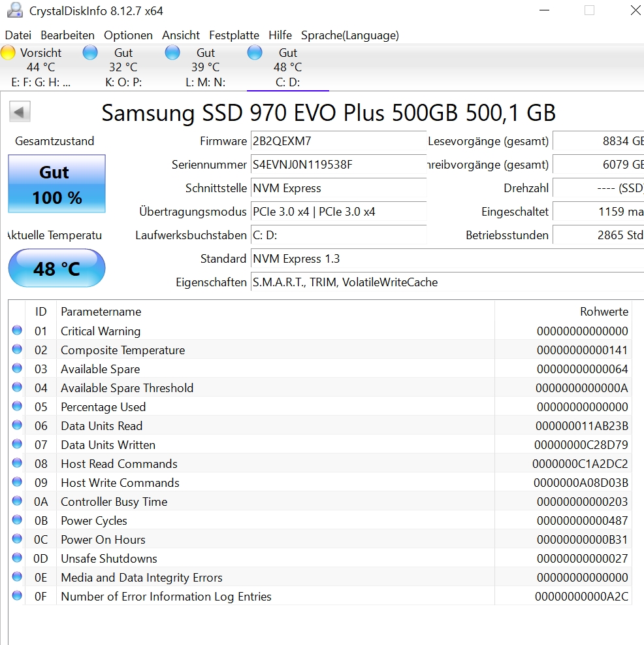644x645 pixels.
Task: Click the Standard field NVM Express 1.3
Action: click(x=447, y=259)
